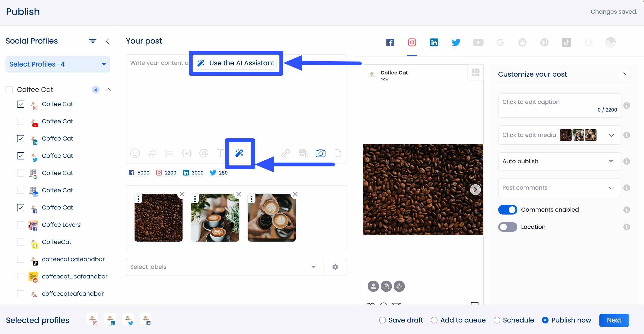Open the AI Assistant magic wand icon
The height and width of the screenshot is (334, 644).
[x=239, y=153]
